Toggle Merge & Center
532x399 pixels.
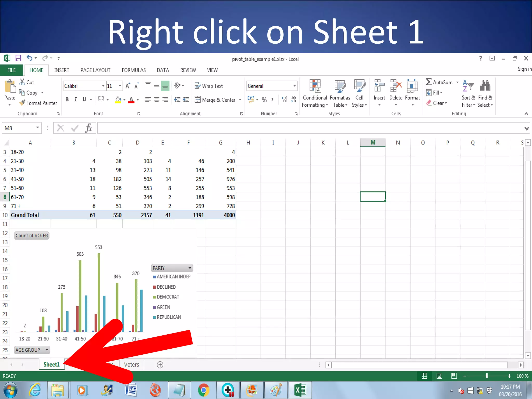pos(215,100)
